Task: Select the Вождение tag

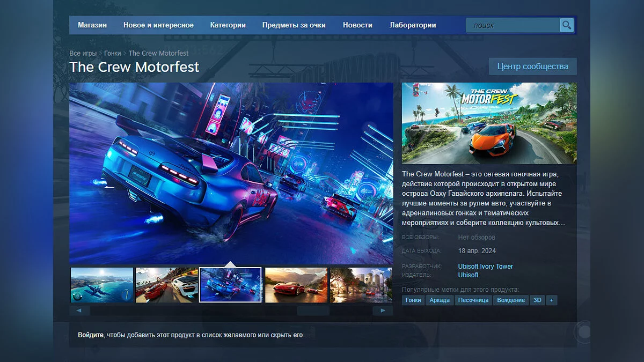Action: pos(511,300)
